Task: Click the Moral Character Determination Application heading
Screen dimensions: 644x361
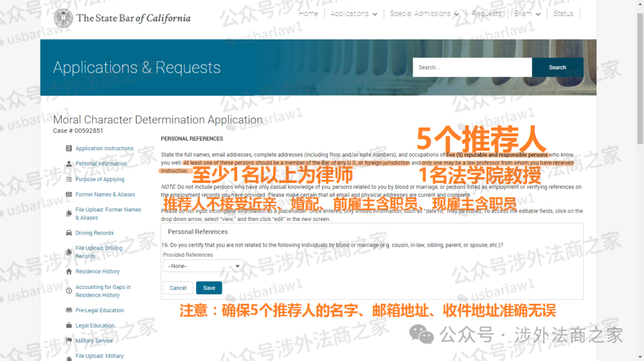Action: [x=157, y=120]
